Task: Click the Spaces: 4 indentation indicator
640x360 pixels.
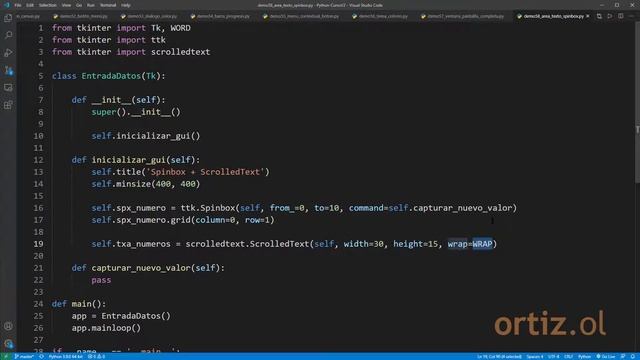Action: point(535,356)
